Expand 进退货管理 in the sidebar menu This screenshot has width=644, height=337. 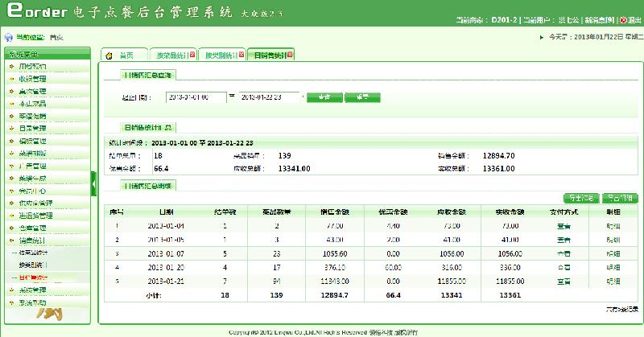[x=35, y=216]
